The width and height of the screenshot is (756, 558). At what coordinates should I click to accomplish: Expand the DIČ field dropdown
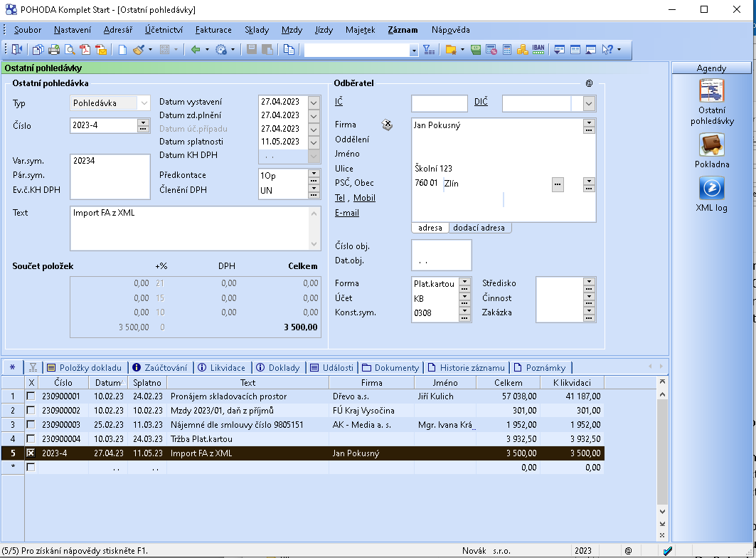tap(589, 103)
